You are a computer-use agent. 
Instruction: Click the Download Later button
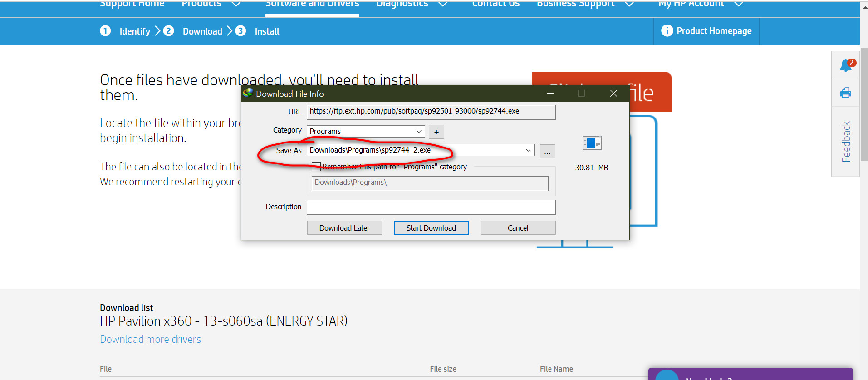(344, 228)
